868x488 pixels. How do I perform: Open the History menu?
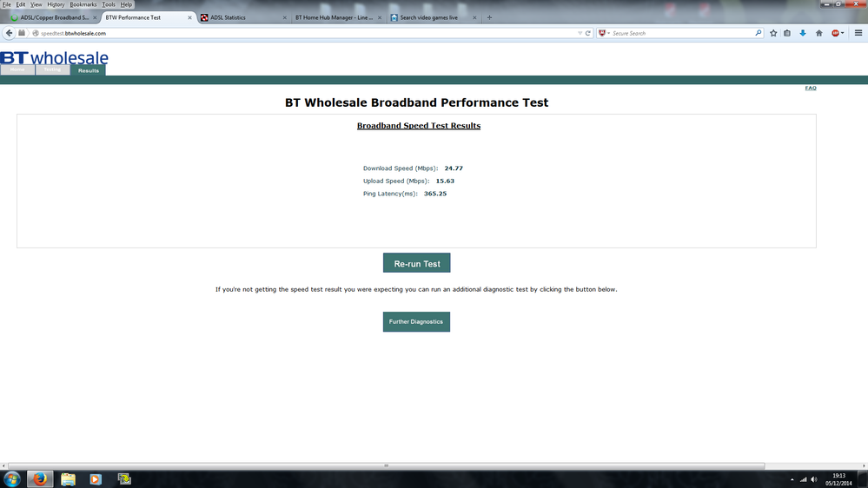pos(56,4)
